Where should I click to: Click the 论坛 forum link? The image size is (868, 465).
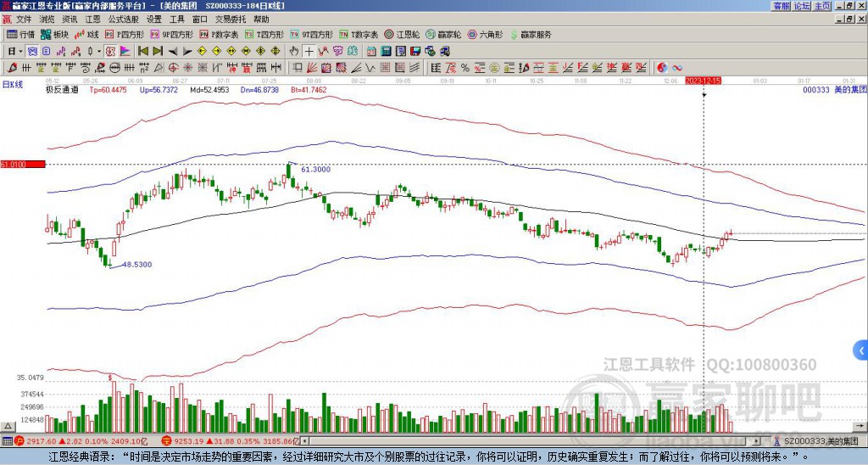coord(802,6)
